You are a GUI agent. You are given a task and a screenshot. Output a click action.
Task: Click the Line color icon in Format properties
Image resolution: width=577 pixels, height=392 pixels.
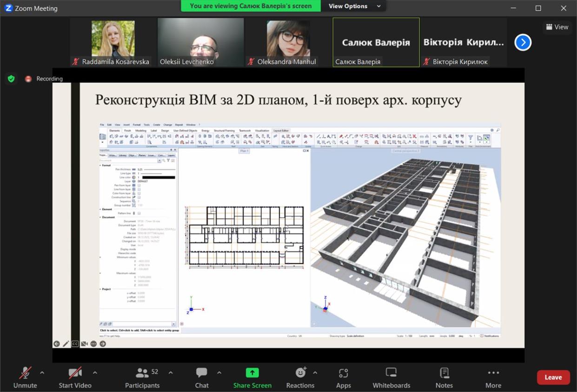click(x=134, y=177)
